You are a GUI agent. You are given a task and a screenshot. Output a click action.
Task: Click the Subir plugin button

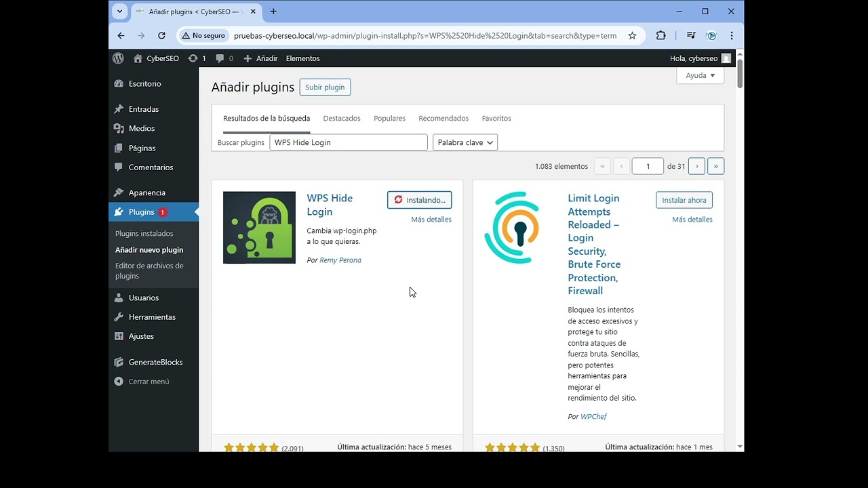pos(325,87)
